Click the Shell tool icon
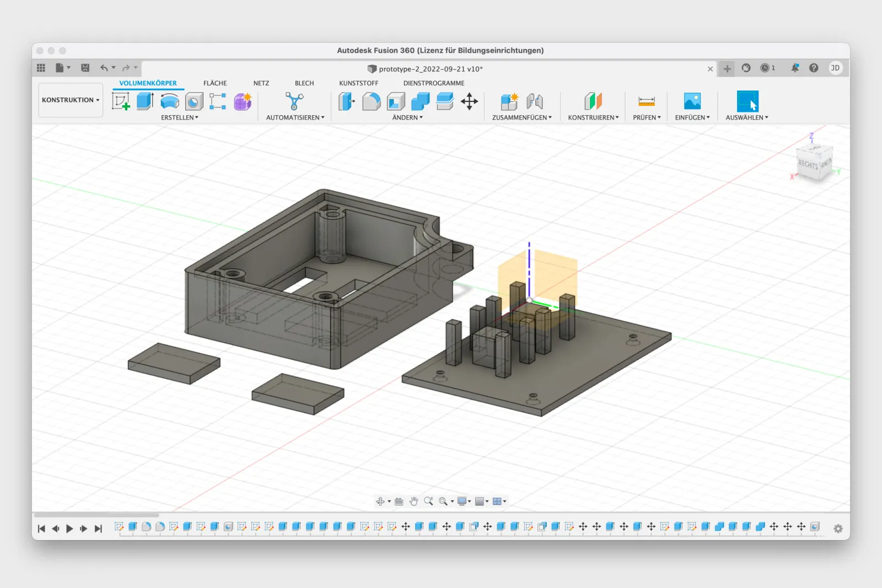 [396, 101]
